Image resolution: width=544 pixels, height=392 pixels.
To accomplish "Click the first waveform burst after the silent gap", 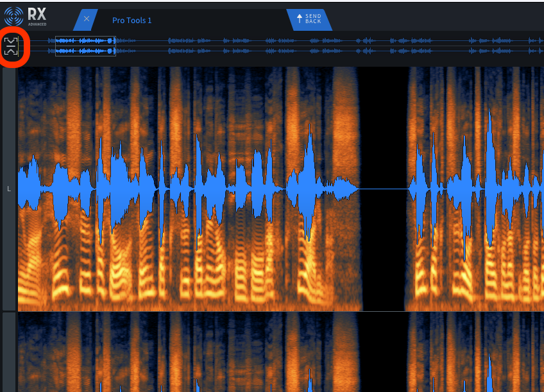I will click(x=420, y=189).
